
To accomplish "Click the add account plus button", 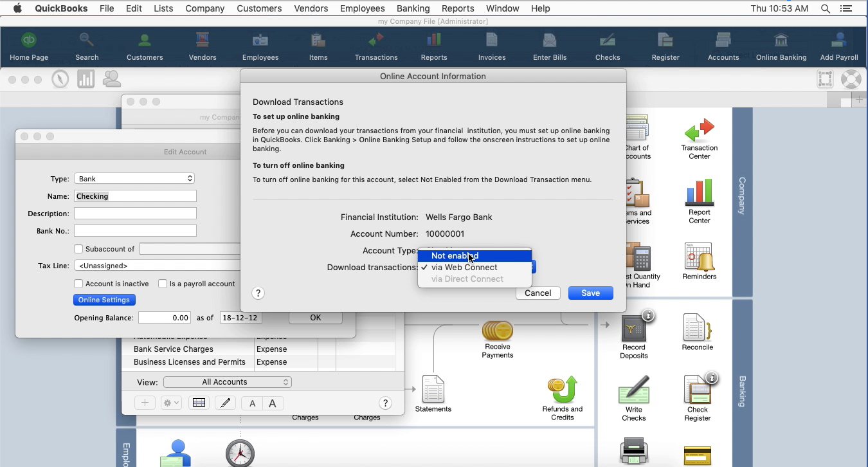I will pos(145,403).
